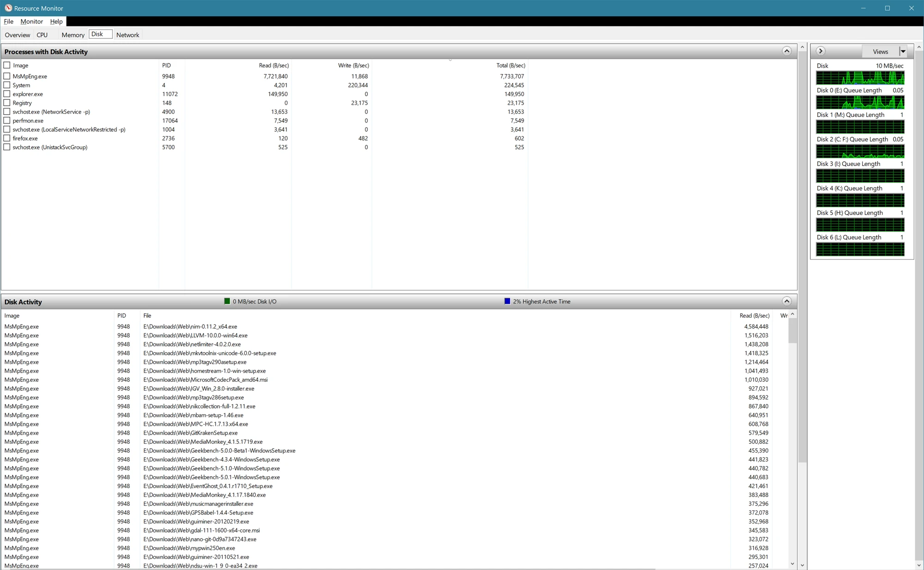This screenshot has height=570, width=924.
Task: Select the Registry process checkbox
Action: pyautogui.click(x=7, y=103)
